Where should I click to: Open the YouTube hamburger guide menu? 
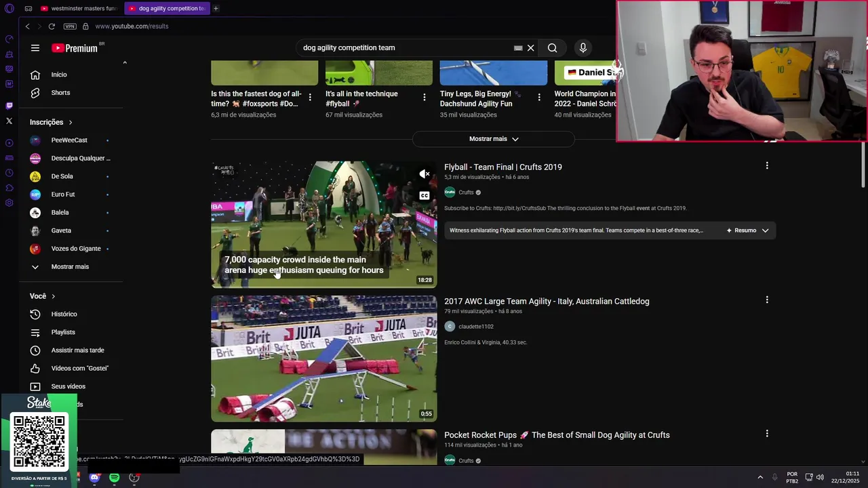35,48
